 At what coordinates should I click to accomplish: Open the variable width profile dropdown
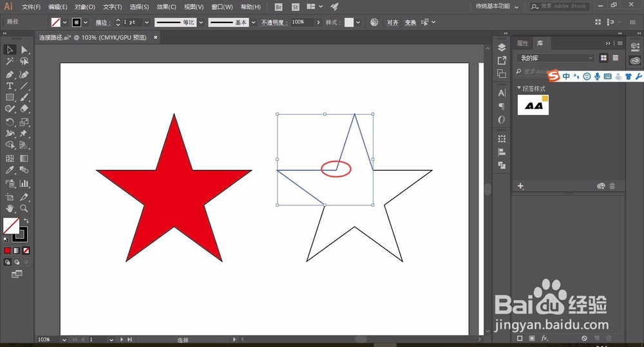(201, 22)
